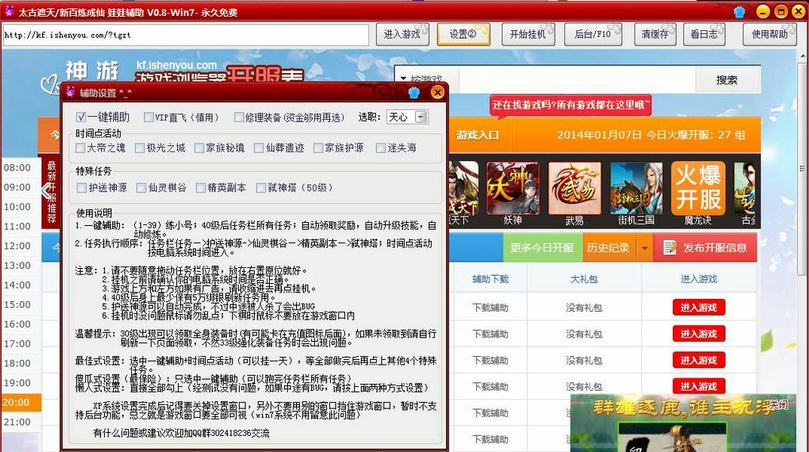Click the 搜索 search button
Viewport: 809px width, 452px height.
coord(726,80)
